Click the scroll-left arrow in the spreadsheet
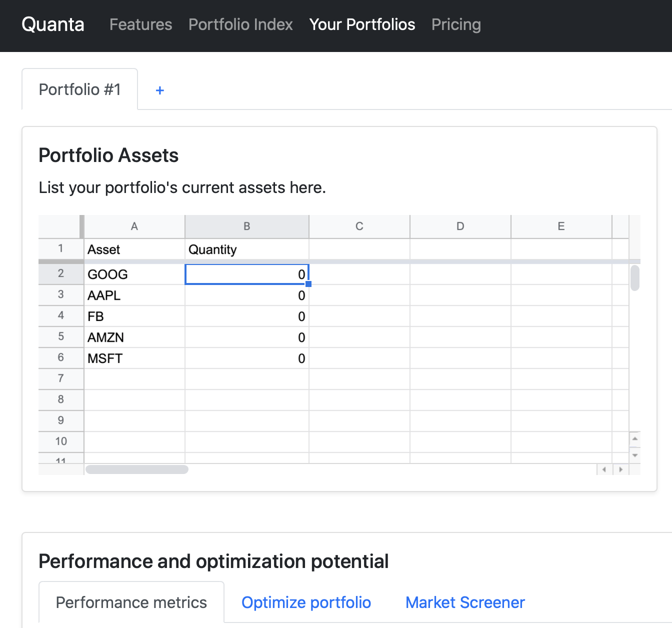Viewport: 672px width, 628px height. tap(604, 469)
